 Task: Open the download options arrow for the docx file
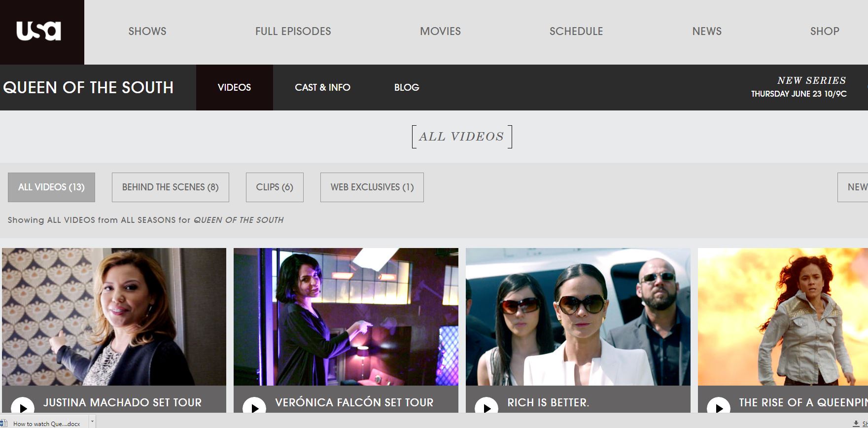tap(92, 422)
